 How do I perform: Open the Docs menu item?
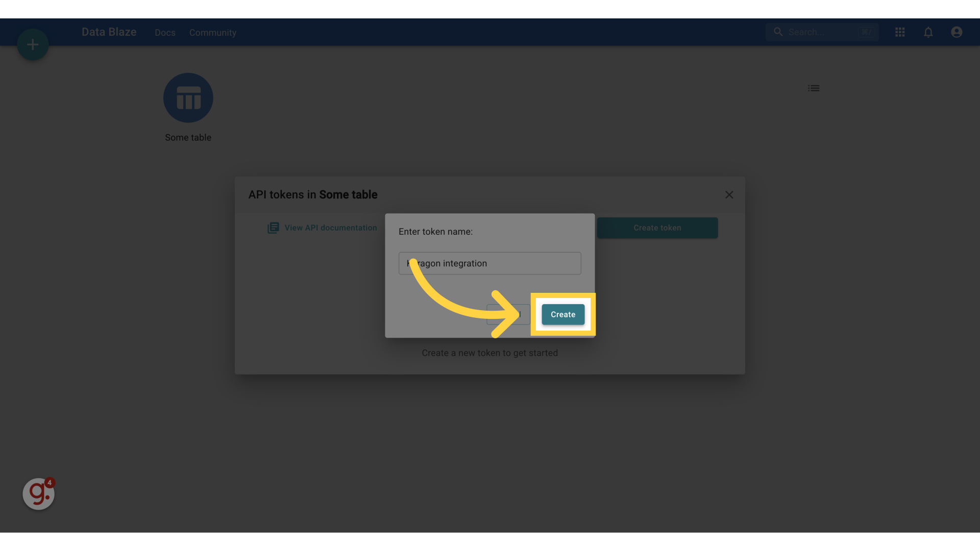[165, 33]
